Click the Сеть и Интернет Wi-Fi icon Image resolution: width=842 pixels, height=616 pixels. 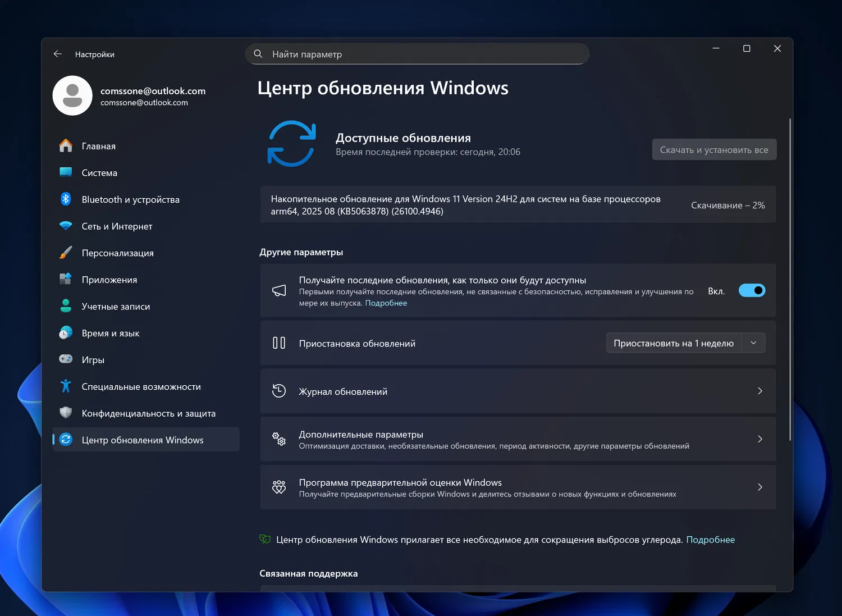[66, 226]
